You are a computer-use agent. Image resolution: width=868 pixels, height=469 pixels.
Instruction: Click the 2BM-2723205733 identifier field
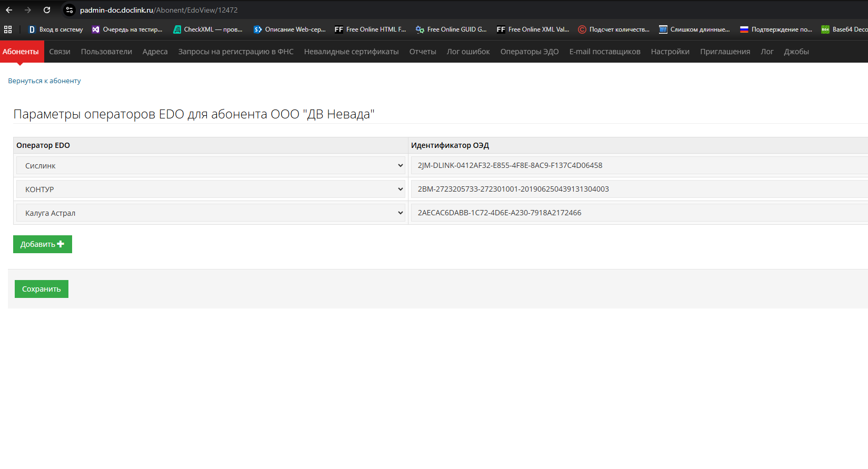click(640, 189)
